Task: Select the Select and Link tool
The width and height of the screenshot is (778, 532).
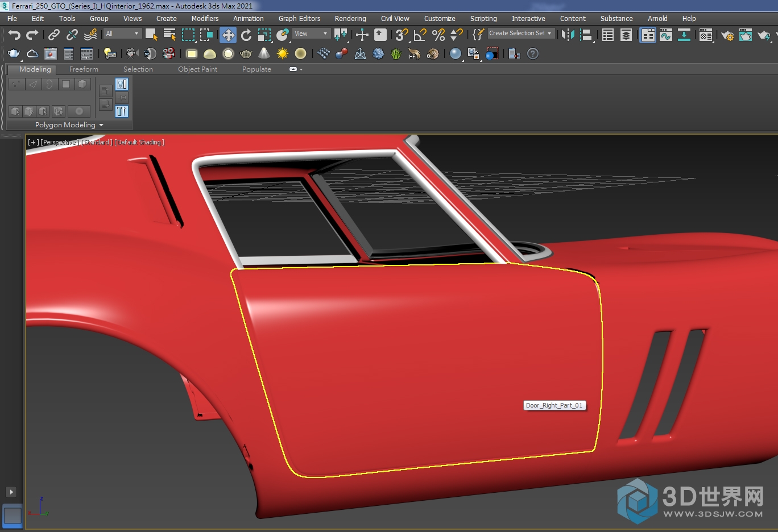Action: click(x=53, y=35)
